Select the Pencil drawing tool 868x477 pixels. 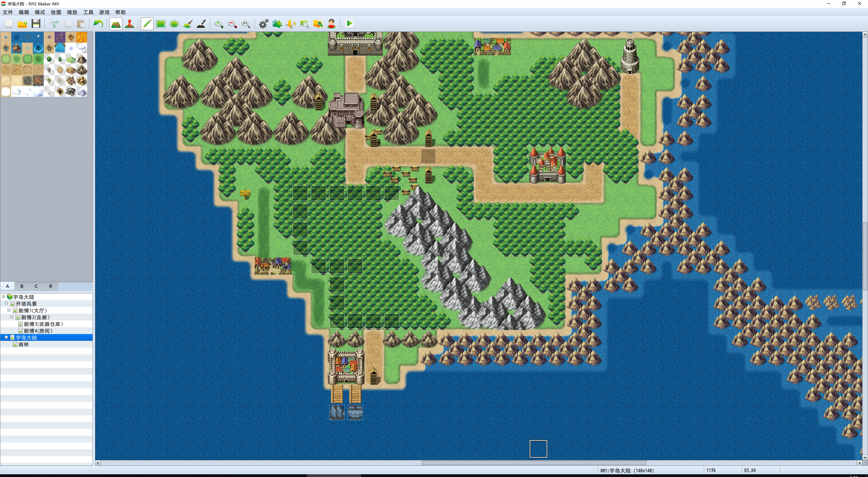coord(147,24)
